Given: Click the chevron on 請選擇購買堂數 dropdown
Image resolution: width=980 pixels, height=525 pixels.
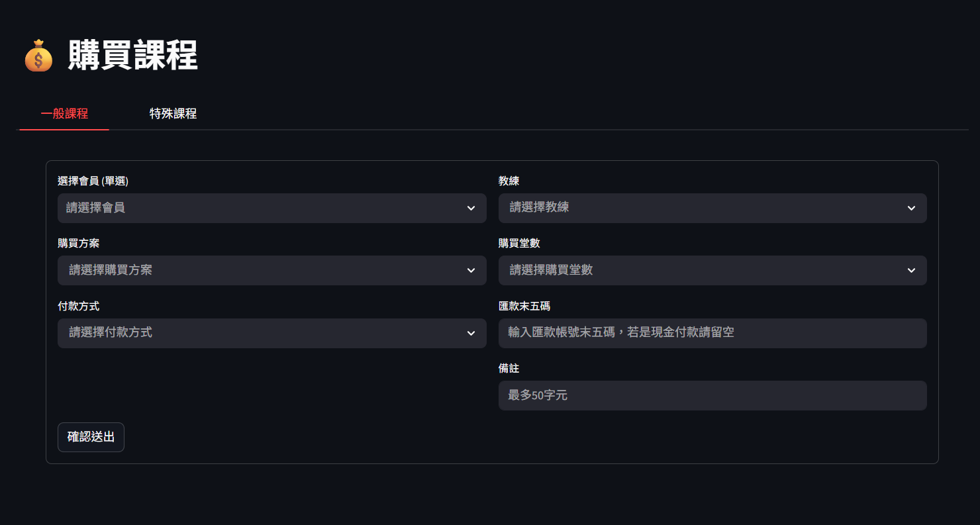Looking at the screenshot, I should coord(912,270).
